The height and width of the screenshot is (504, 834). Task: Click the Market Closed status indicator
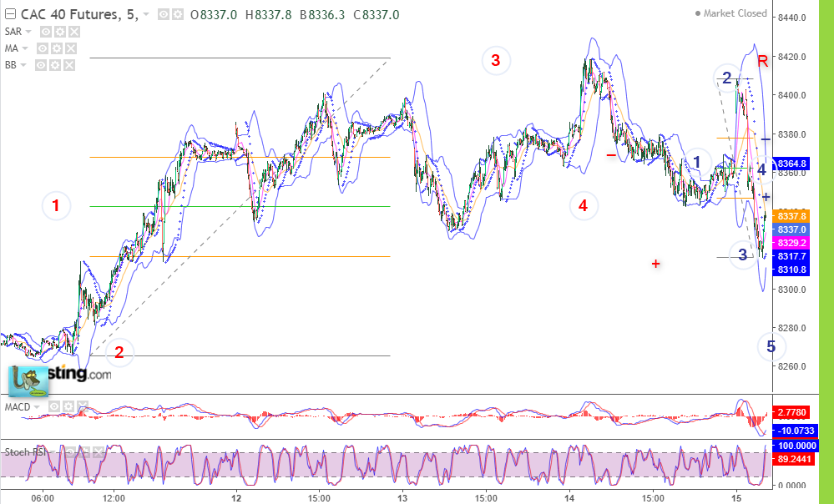tap(730, 13)
